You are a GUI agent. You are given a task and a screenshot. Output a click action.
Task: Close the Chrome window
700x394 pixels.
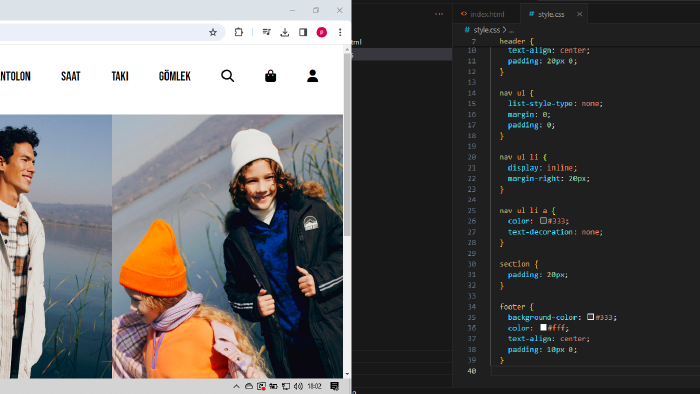(x=339, y=10)
